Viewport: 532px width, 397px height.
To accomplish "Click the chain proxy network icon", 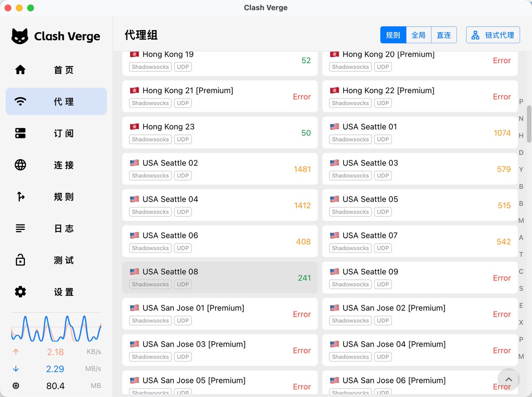I will pyautogui.click(x=475, y=35).
